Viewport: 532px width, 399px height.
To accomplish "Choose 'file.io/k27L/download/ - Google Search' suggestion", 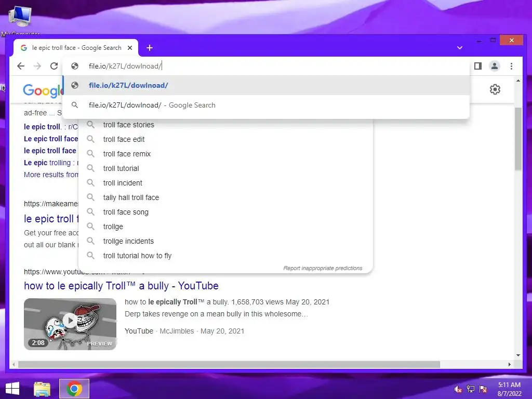I will 266,105.
